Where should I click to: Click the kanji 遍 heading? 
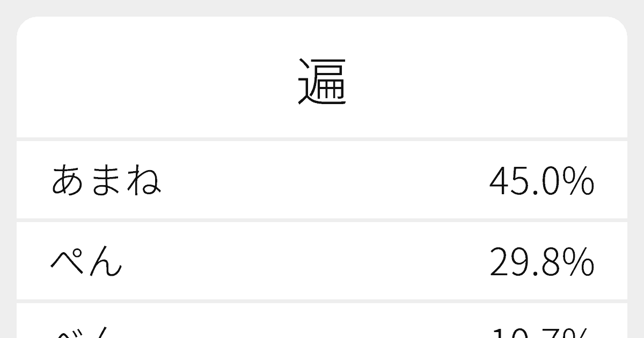322,82
